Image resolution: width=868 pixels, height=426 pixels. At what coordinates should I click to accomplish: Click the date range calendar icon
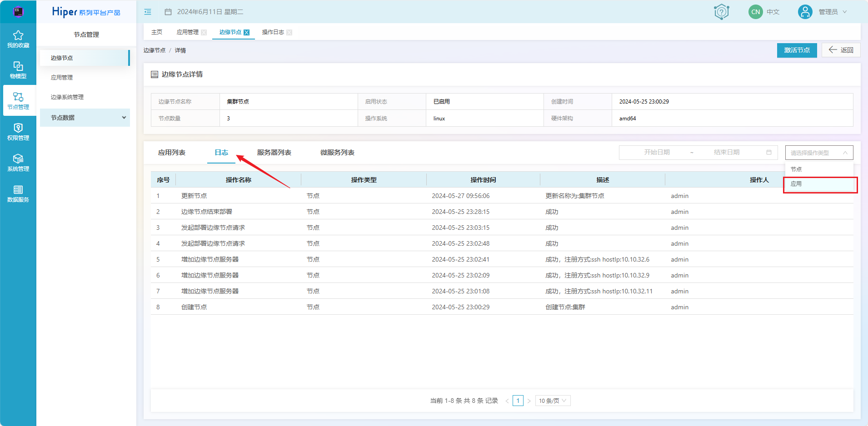[769, 152]
